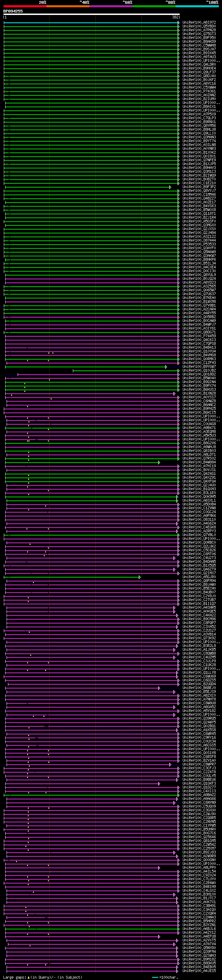Select the label UniRef100_B9QIN4

click(x=199, y=382)
